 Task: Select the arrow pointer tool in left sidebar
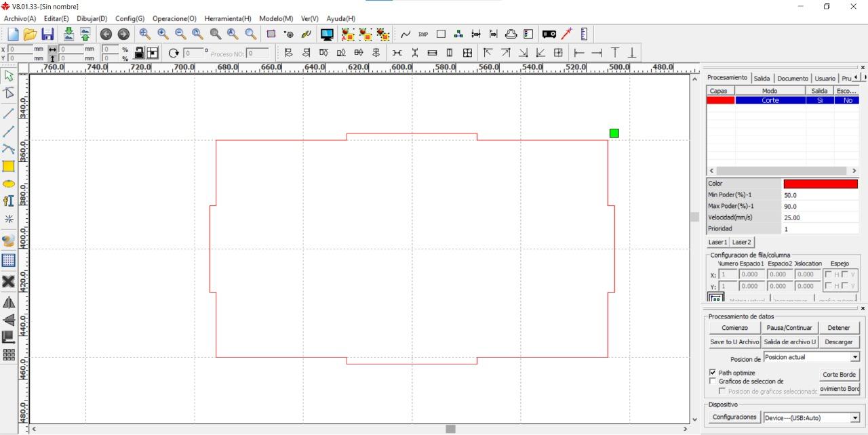click(x=9, y=75)
